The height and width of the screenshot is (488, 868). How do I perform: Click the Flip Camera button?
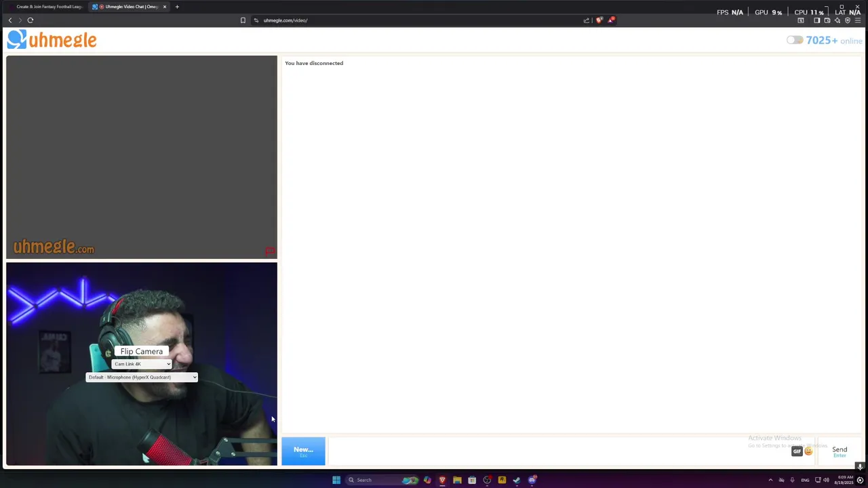click(142, 351)
